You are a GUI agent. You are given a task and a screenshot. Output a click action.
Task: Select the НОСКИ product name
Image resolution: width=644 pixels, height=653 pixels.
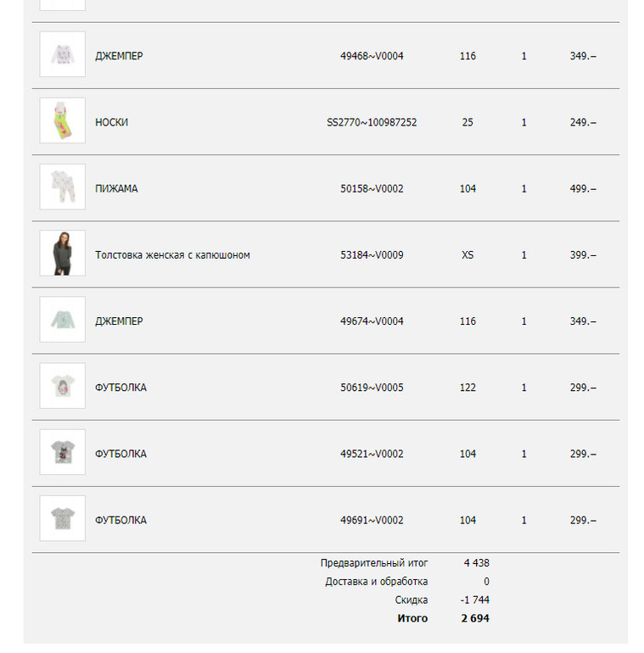(111, 123)
